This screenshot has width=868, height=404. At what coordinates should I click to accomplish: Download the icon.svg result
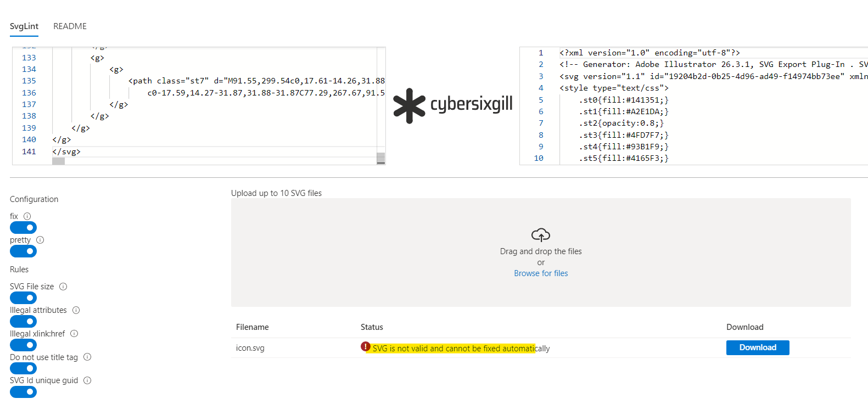[x=758, y=347]
